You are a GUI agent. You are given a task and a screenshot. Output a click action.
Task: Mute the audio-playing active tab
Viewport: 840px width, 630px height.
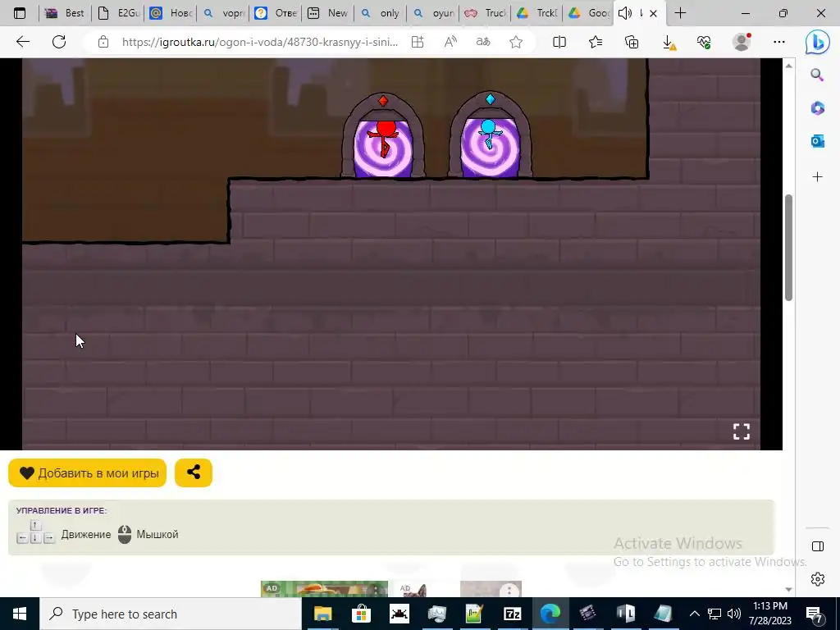(x=624, y=13)
